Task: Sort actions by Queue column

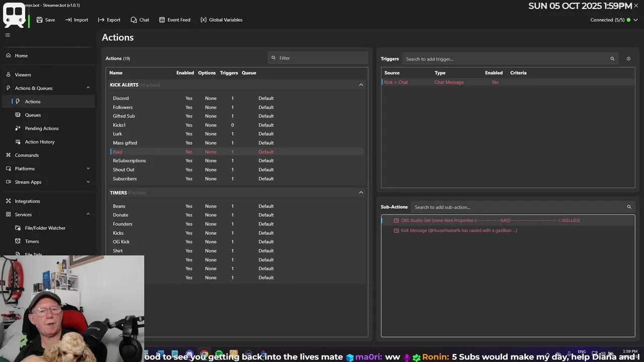Action: (249, 73)
